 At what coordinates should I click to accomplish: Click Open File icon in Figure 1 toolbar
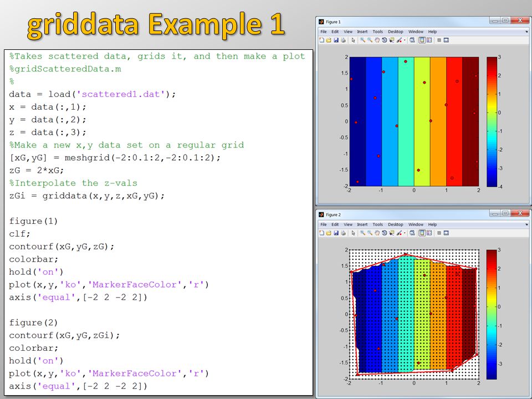[x=329, y=40]
